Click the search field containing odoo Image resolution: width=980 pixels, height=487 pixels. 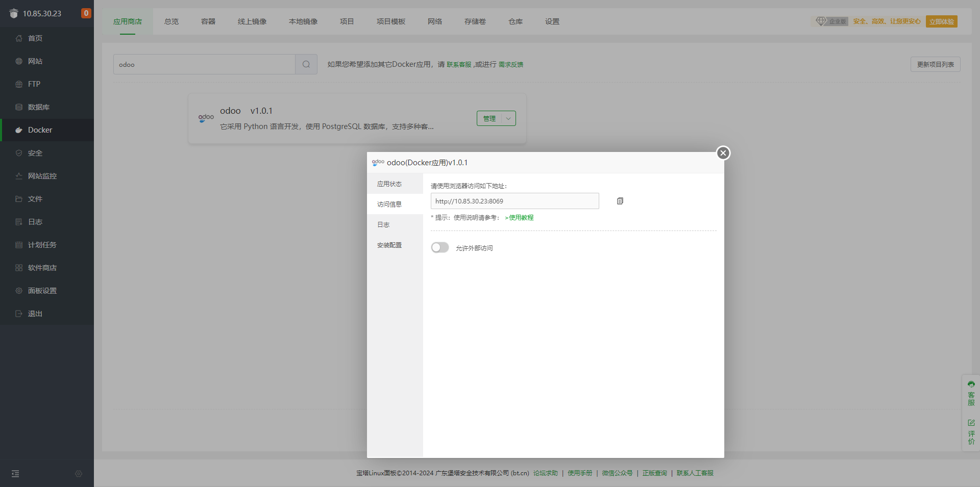(x=204, y=64)
